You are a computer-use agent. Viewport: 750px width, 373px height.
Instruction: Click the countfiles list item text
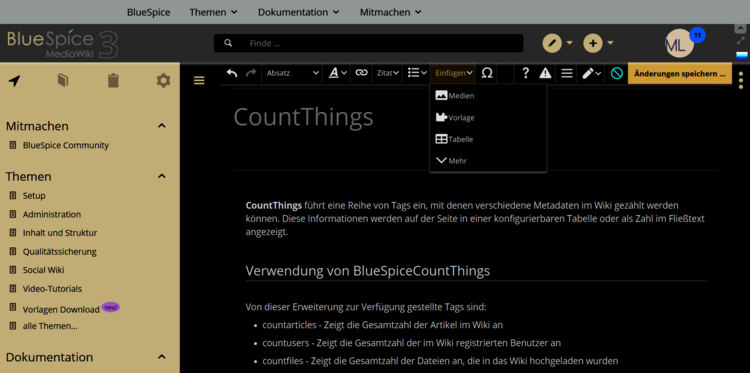click(440, 361)
